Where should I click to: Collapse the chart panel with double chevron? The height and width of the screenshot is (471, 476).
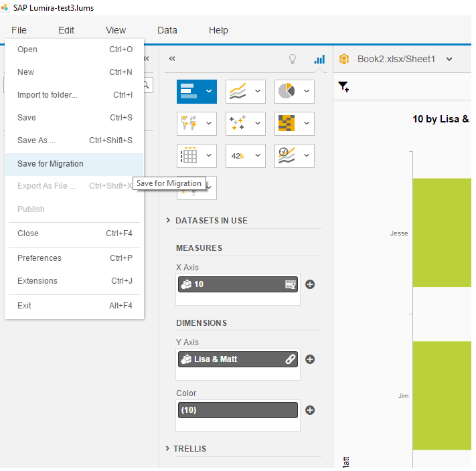click(x=172, y=58)
